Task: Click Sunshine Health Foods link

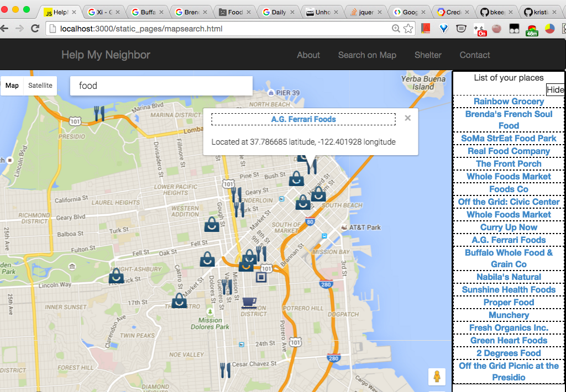Action: pos(509,289)
